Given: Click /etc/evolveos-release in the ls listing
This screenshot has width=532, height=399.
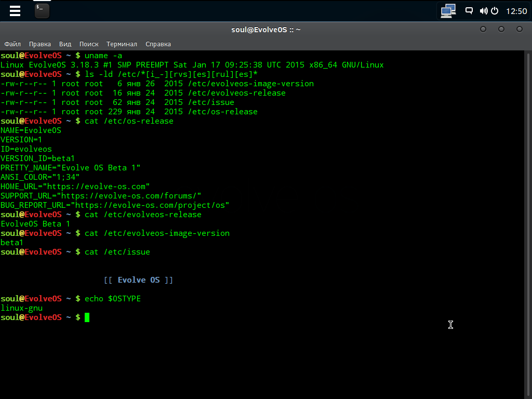Looking at the screenshot, I should 237,93.
